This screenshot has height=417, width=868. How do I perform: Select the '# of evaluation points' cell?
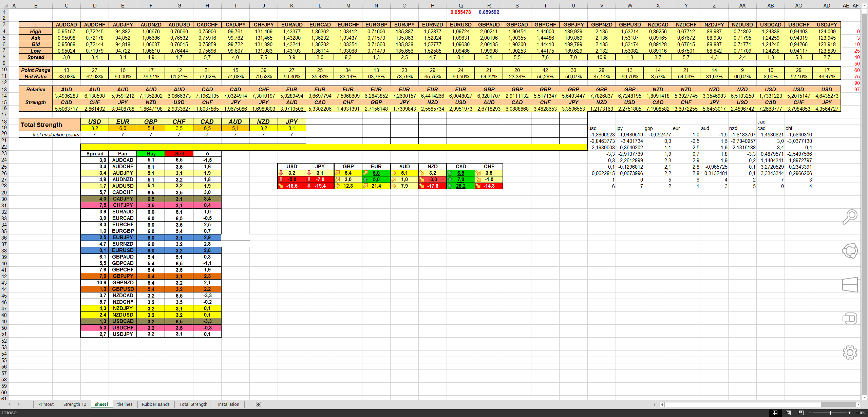pos(50,134)
